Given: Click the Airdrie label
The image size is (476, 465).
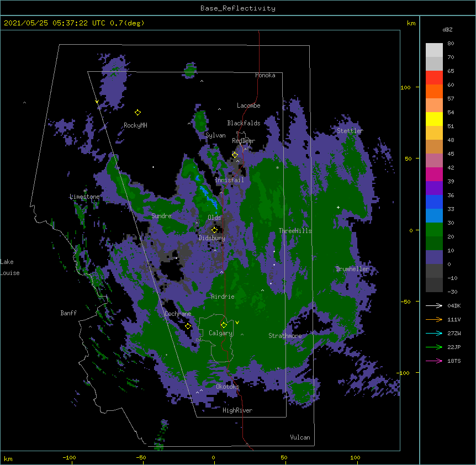Looking at the screenshot, I should [x=223, y=297].
